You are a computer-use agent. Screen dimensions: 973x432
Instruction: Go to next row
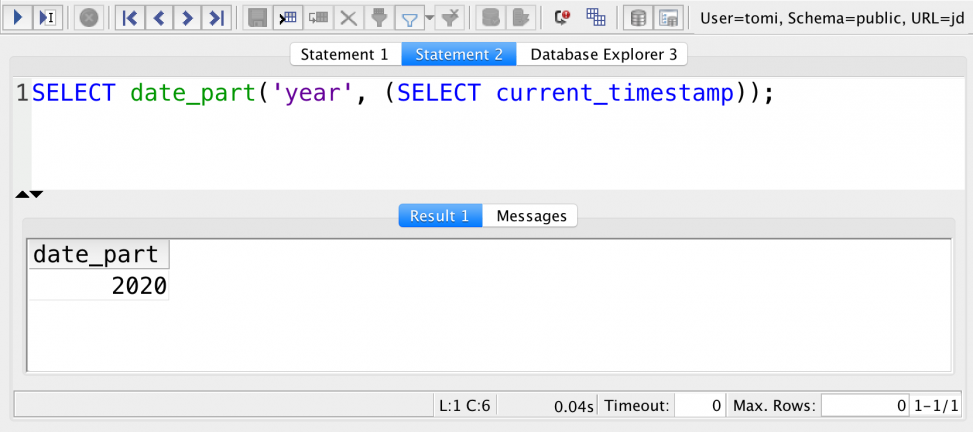pyautogui.click(x=186, y=17)
